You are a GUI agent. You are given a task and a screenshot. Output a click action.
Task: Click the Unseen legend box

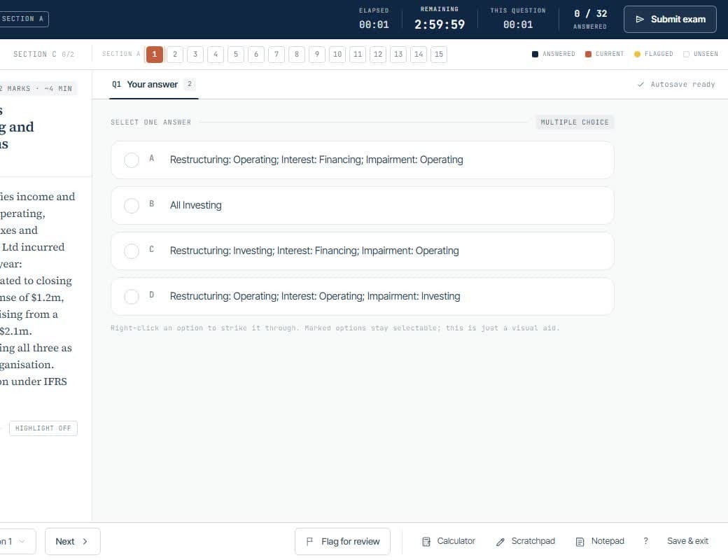(x=686, y=55)
